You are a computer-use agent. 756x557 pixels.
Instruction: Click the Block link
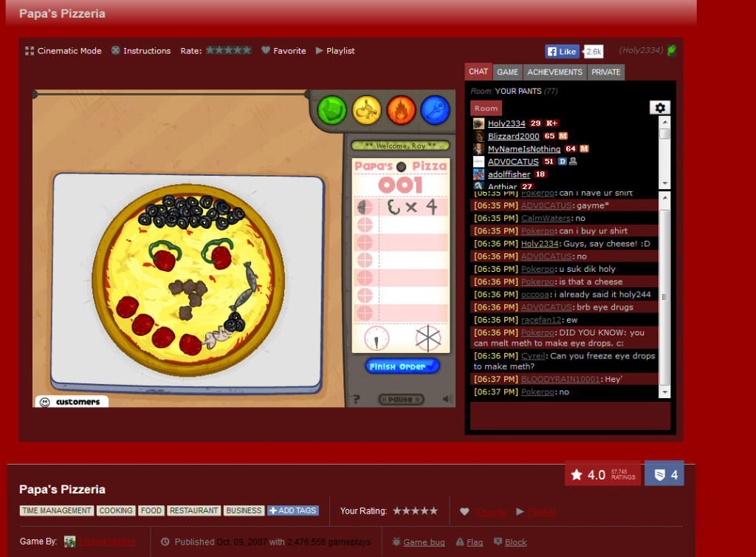[x=515, y=542]
